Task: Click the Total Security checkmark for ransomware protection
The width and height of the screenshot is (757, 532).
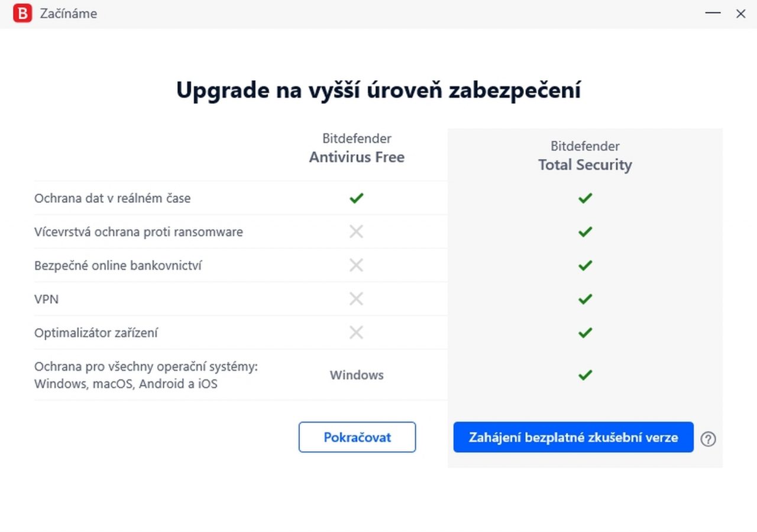Action: click(585, 232)
